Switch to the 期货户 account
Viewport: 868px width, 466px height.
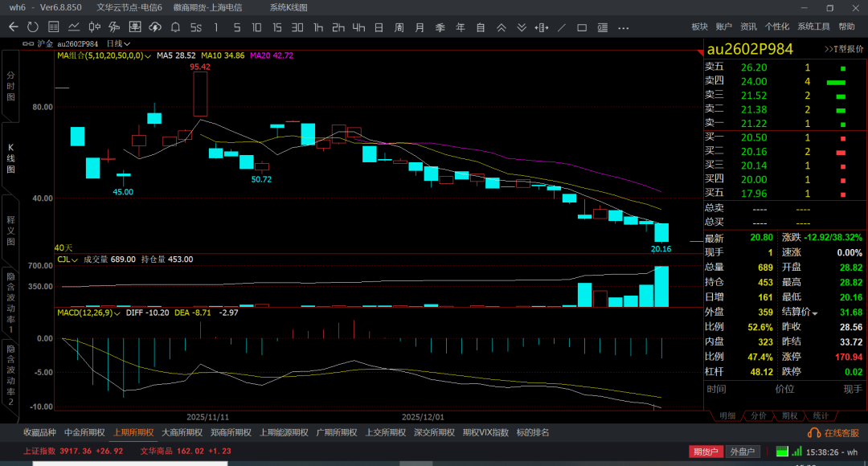pos(705,452)
